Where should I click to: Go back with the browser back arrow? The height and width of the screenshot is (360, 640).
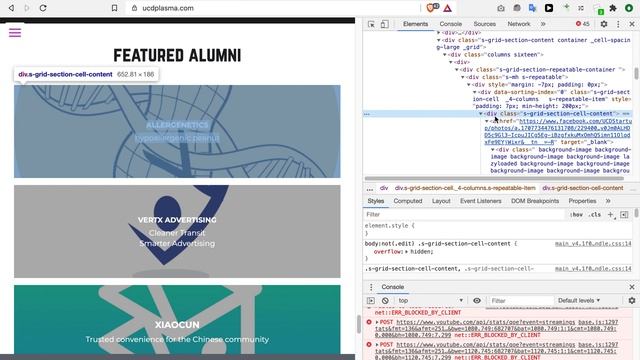click(11, 8)
